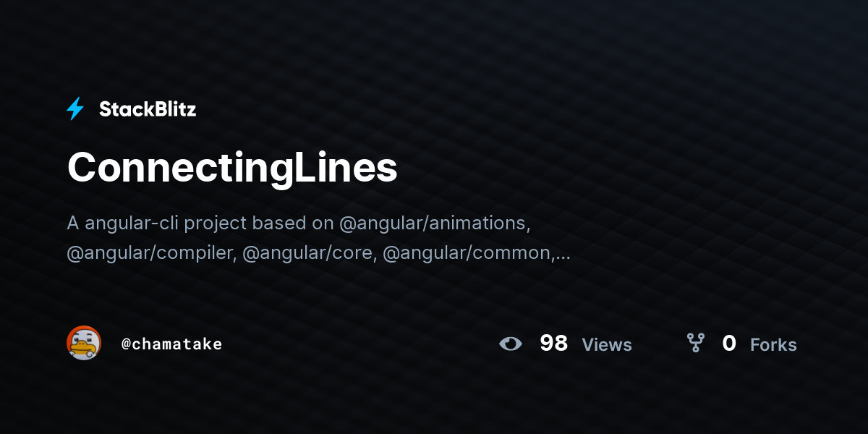Click the eye icon beside views count
Screen dimensions: 868x434
[511, 344]
